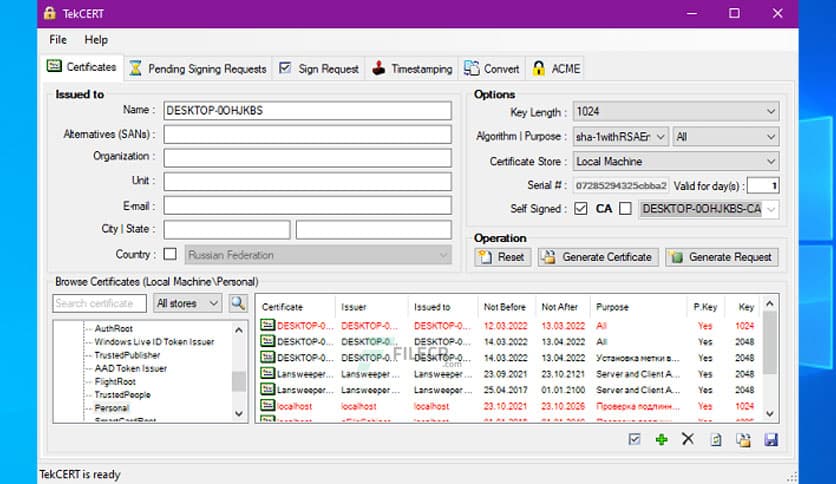Click certificate icon of Lansweeper row dated 25.04.2017
The height and width of the screenshot is (484, 836).
coord(268,389)
